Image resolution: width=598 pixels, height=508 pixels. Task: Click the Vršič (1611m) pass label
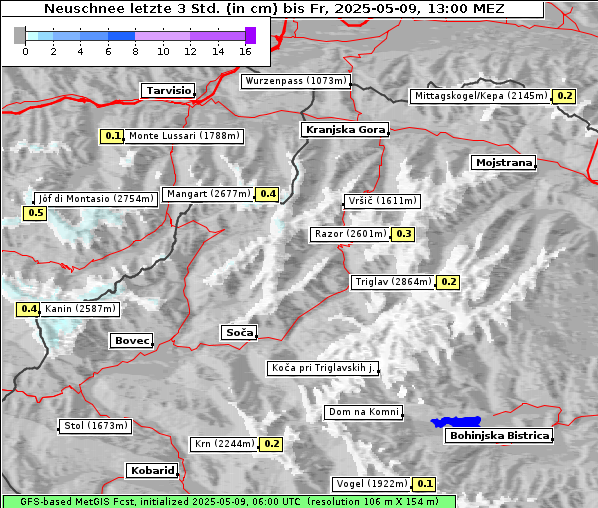tap(382, 201)
